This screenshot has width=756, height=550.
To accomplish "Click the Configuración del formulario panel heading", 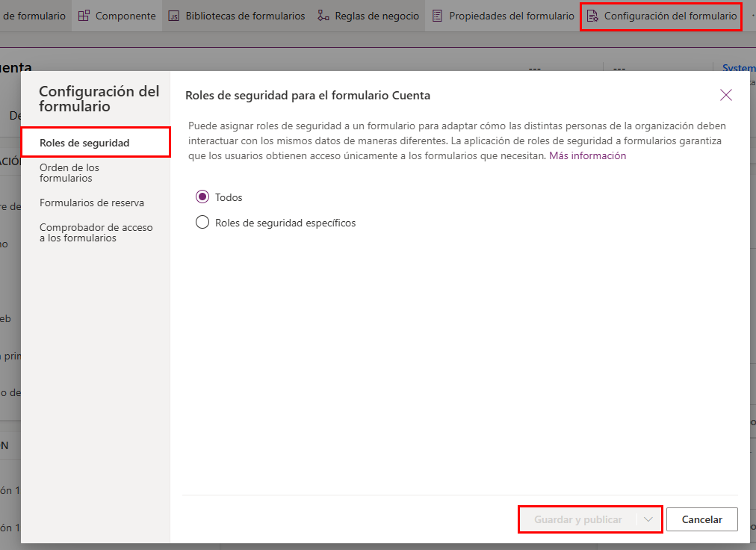I will coord(99,99).
